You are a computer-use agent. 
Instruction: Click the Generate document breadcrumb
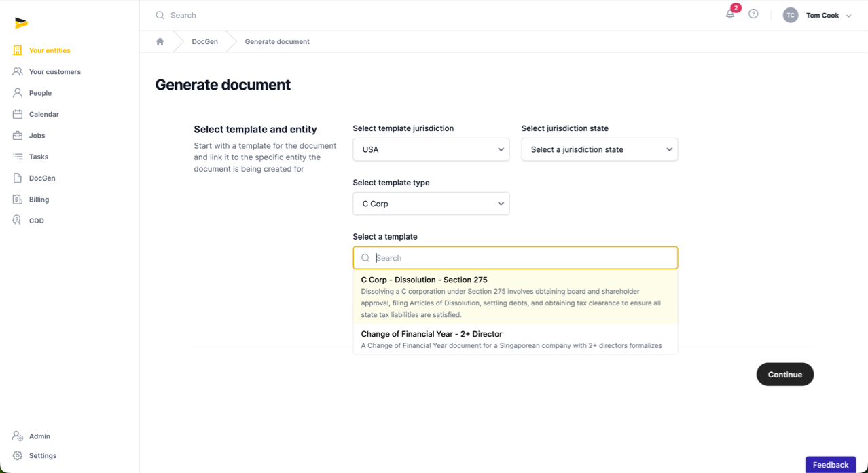[x=277, y=41]
